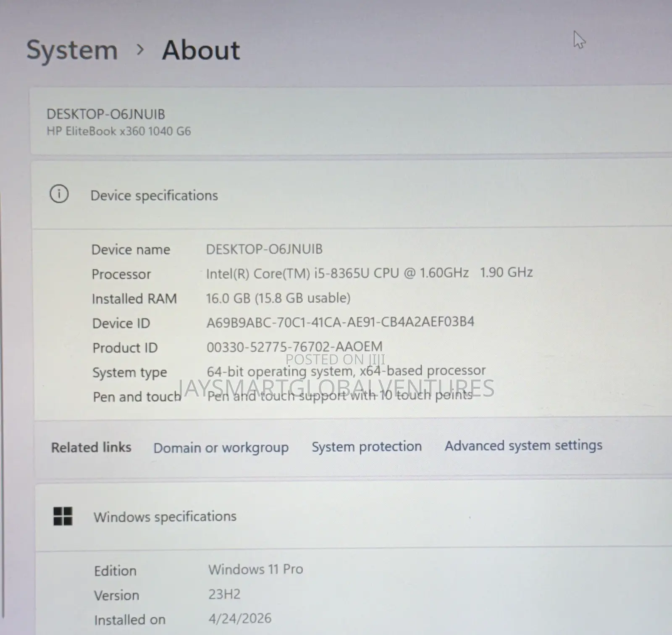Select the processor value Intel Core i5-8365U
The width and height of the screenshot is (672, 635).
369,273
